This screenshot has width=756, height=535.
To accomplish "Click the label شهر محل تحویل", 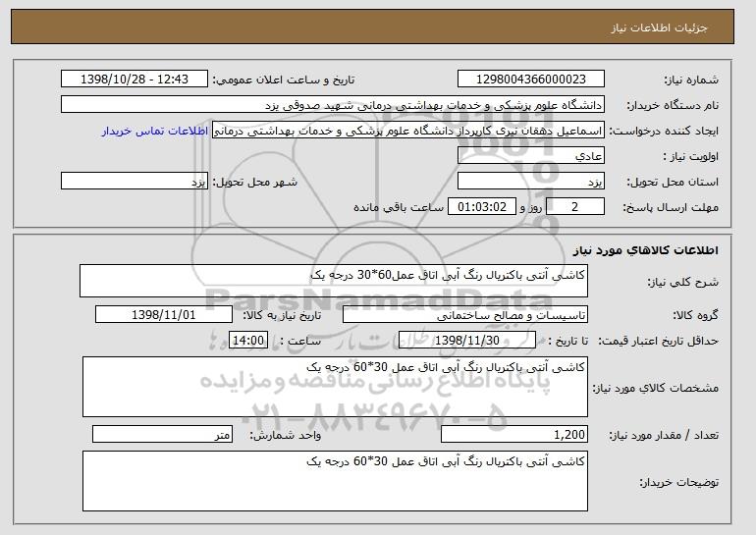I will 255,183.
